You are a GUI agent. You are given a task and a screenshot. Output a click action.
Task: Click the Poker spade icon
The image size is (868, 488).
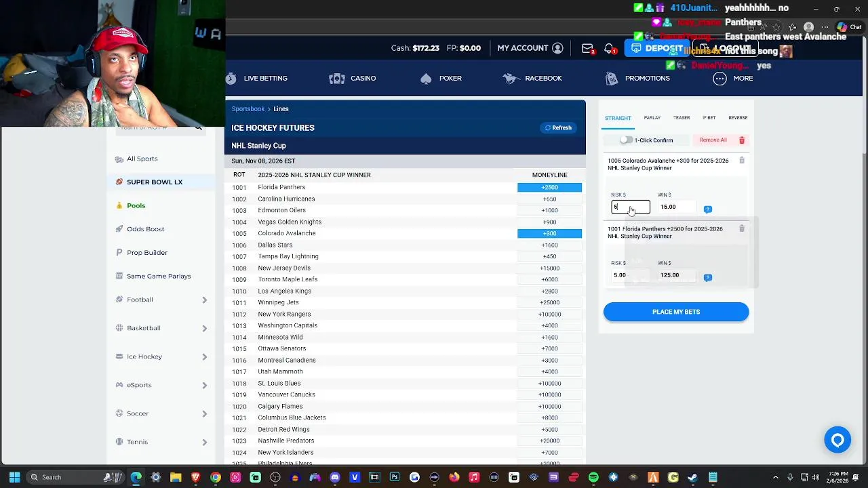click(x=426, y=79)
